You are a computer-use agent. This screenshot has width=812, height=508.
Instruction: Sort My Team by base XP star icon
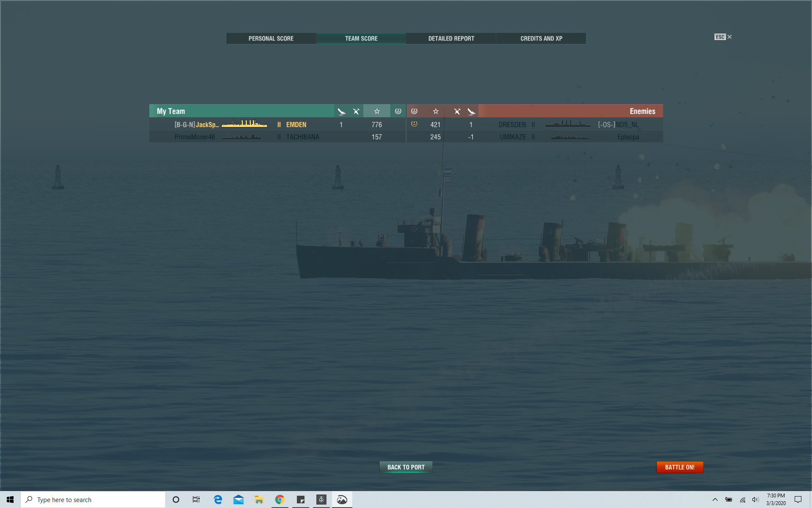click(377, 111)
